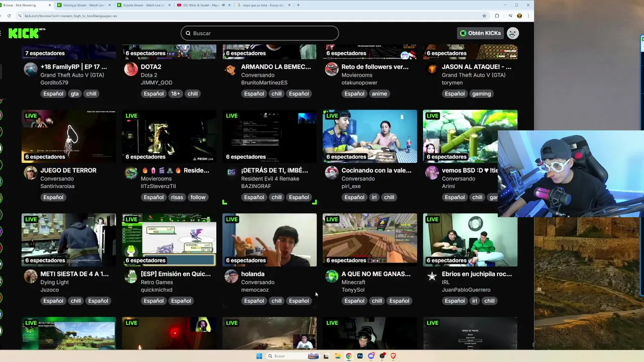The height and width of the screenshot is (362, 644).
Task: Focus the Buscar search field on Kick
Action: click(260, 33)
